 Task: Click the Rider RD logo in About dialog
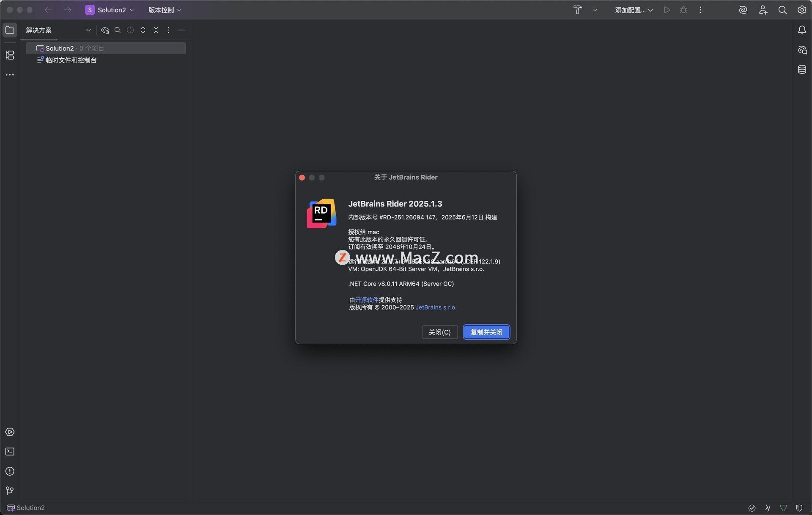tap(321, 213)
